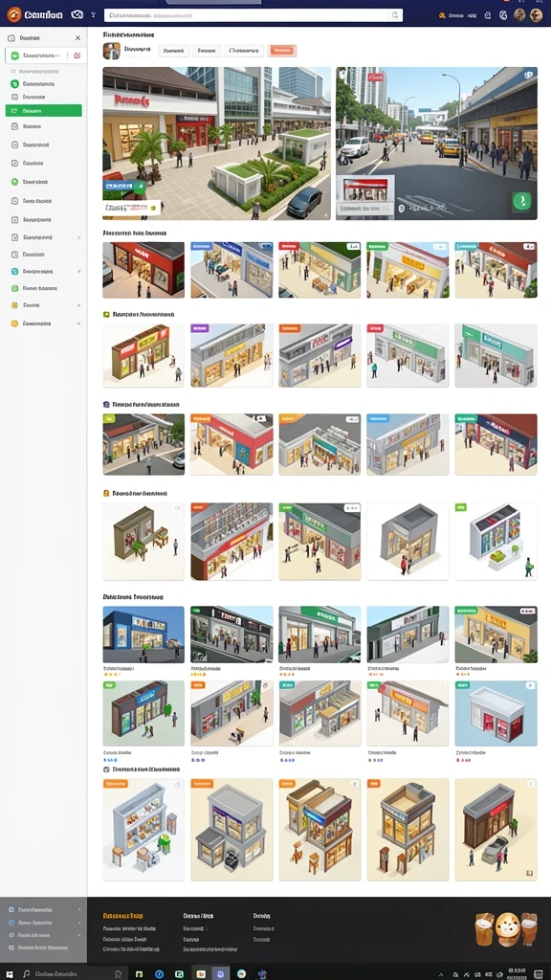
Task: Open the thumbnail with a silver car beside a shop
Action: coord(496,830)
